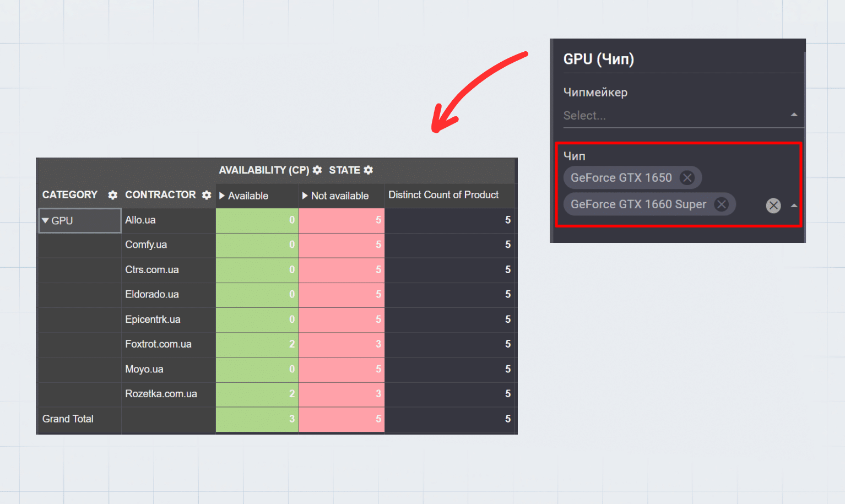The height and width of the screenshot is (504, 845).
Task: Remove the GeForce GTX 1650 chip tag
Action: click(687, 178)
